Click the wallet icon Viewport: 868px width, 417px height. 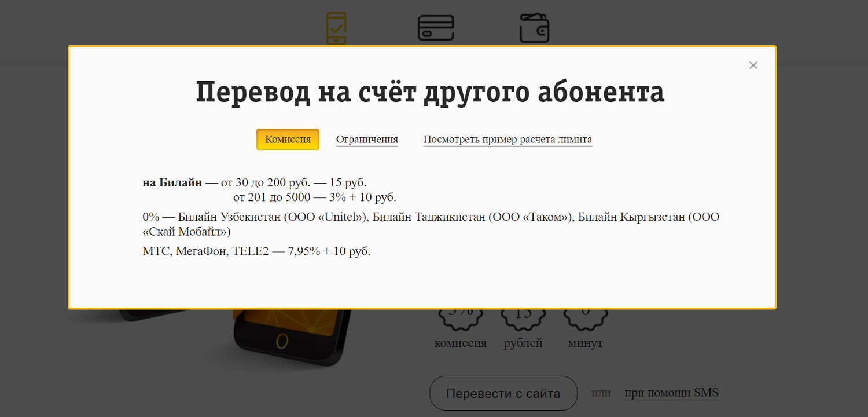pos(534,28)
